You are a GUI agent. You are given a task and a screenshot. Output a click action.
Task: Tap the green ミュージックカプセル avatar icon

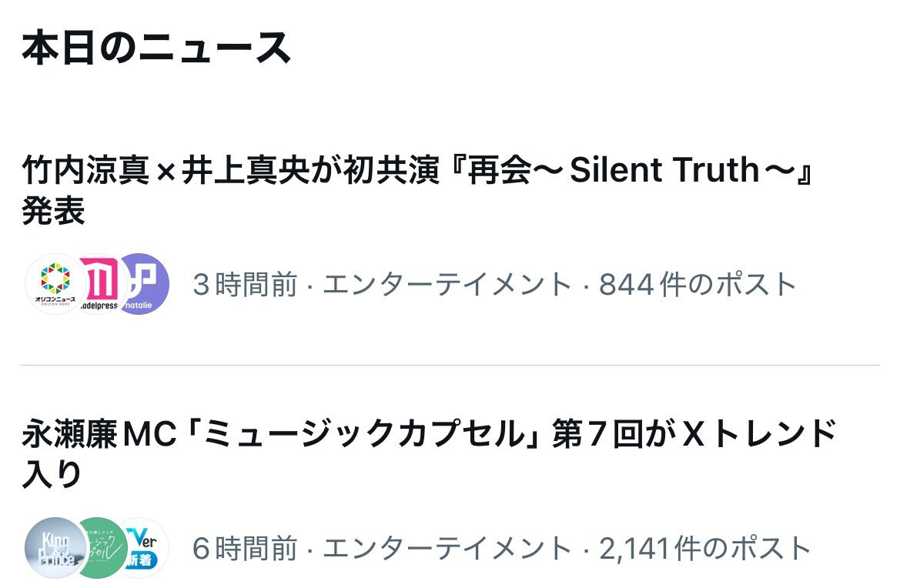[102, 547]
